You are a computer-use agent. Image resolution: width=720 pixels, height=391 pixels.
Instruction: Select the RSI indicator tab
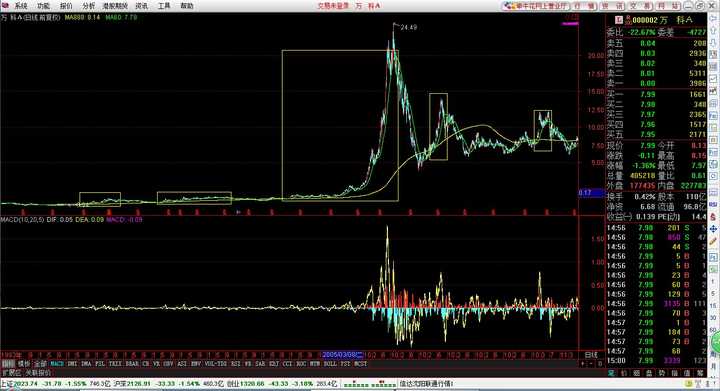click(x=236, y=363)
